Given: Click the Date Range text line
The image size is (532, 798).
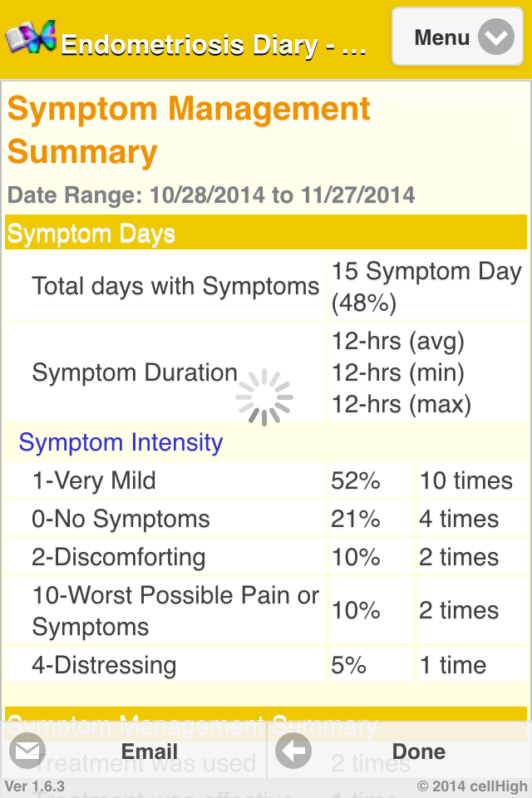Looking at the screenshot, I should coord(211,195).
